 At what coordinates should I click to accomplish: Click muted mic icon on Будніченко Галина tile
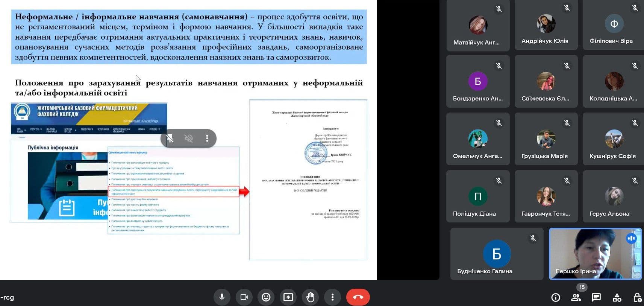coord(533,238)
